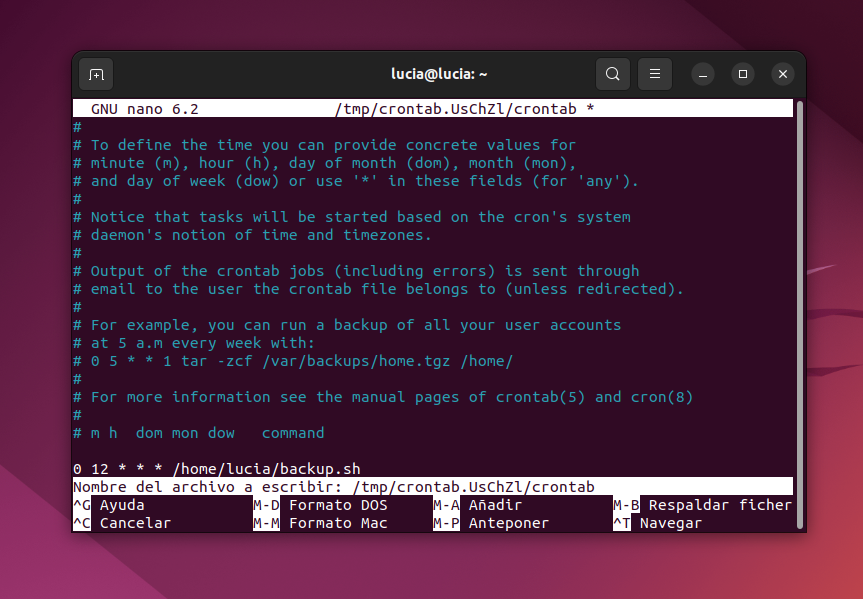Select Añadir to append to the file
Image resolution: width=863 pixels, height=599 pixels.
point(494,505)
